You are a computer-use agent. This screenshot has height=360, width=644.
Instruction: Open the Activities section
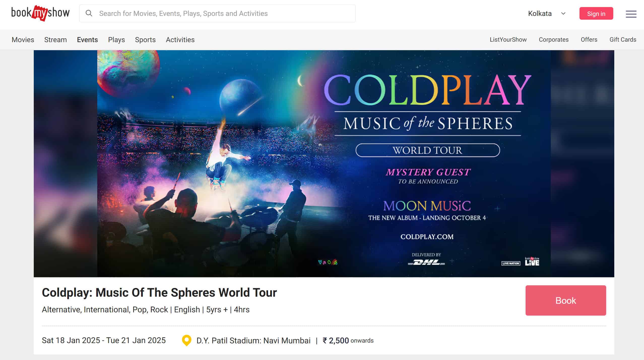(180, 40)
